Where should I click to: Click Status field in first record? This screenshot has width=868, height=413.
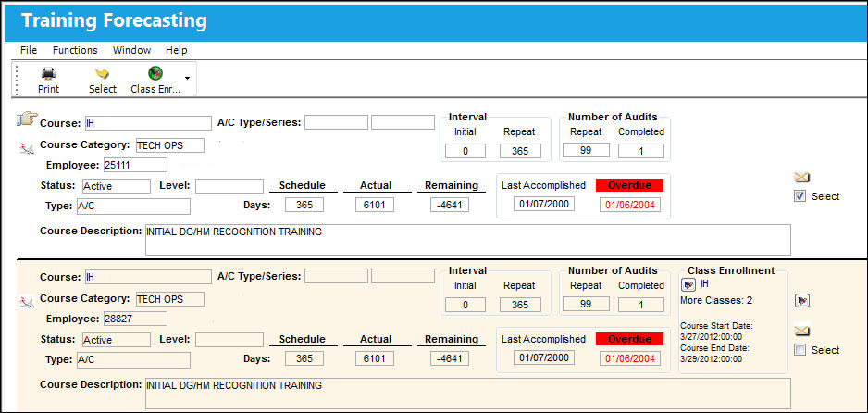[x=117, y=186]
